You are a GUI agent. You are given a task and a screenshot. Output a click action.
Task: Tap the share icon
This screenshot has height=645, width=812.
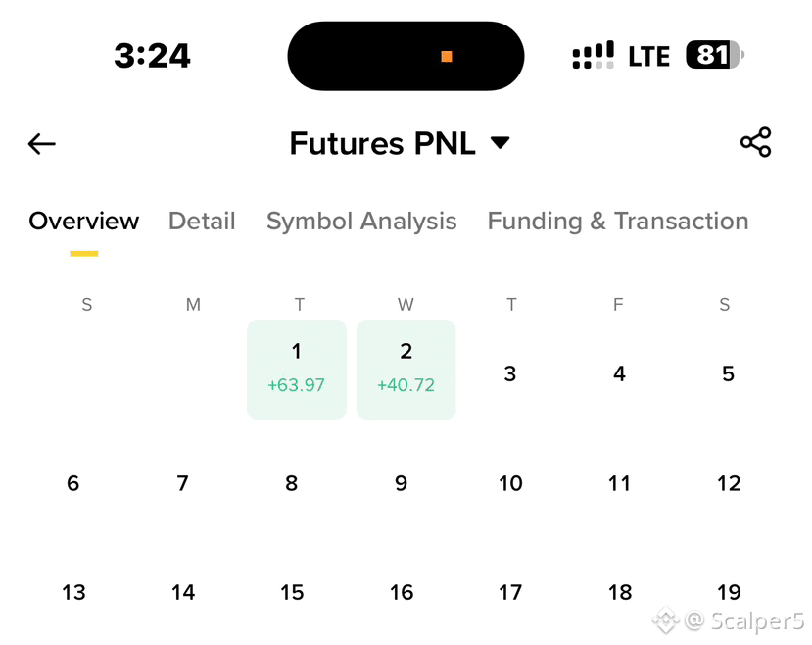(755, 142)
